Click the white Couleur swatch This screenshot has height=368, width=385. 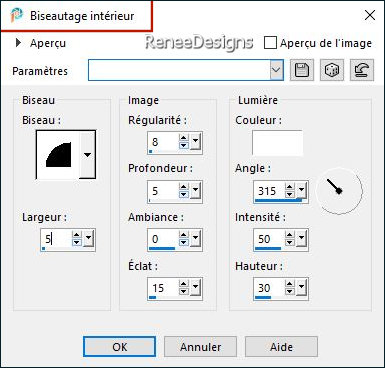277,143
